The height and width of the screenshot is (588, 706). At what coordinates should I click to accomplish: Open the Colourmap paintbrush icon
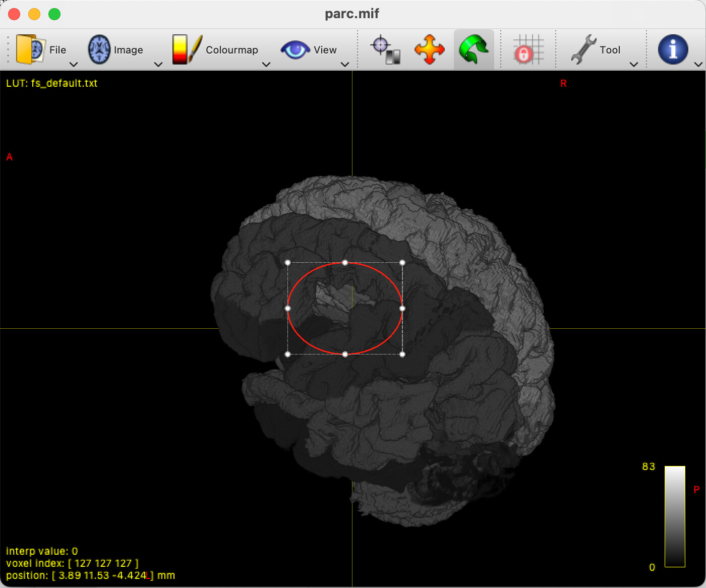(x=187, y=49)
